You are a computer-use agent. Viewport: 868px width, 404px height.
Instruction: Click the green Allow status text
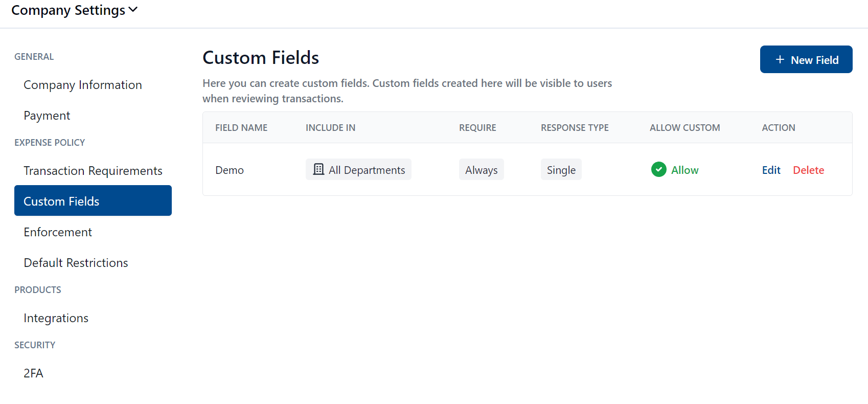point(684,170)
